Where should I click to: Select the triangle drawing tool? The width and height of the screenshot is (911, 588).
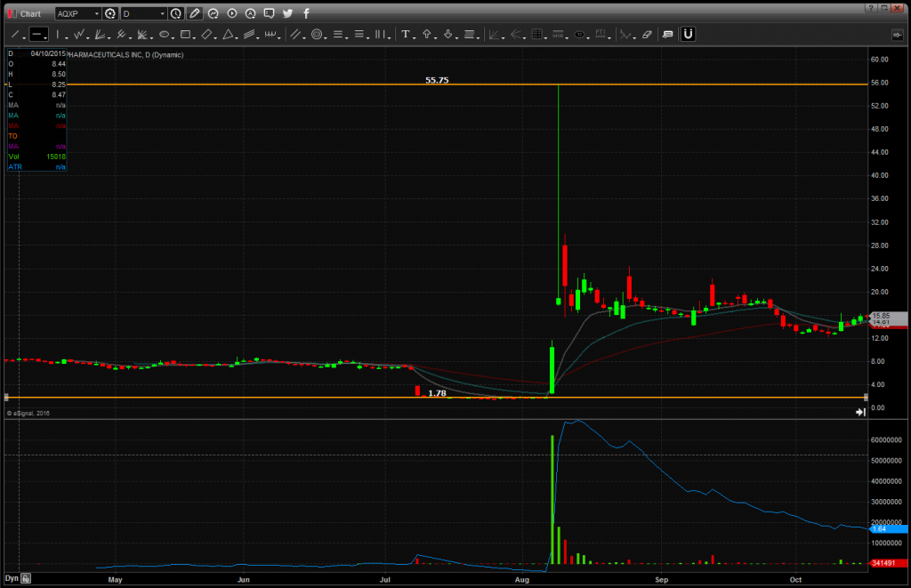[x=228, y=35]
